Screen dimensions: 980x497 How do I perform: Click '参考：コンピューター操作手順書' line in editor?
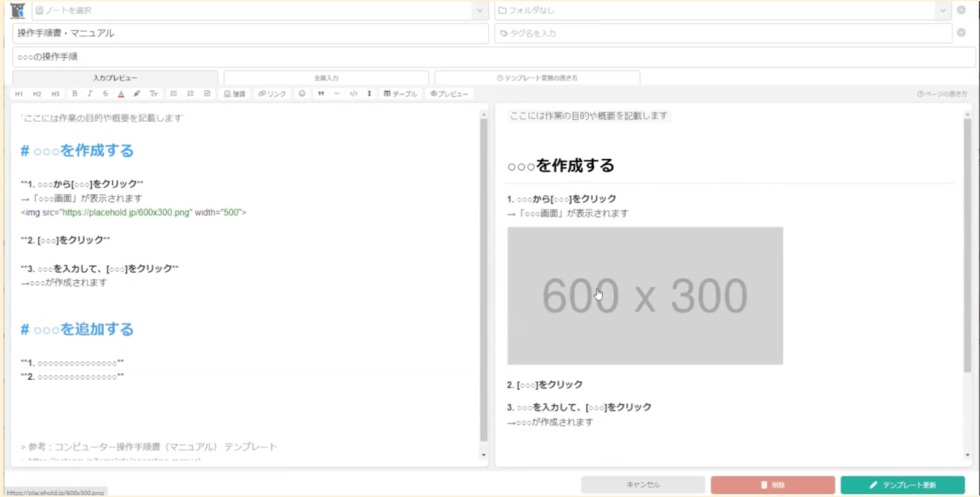tap(149, 447)
